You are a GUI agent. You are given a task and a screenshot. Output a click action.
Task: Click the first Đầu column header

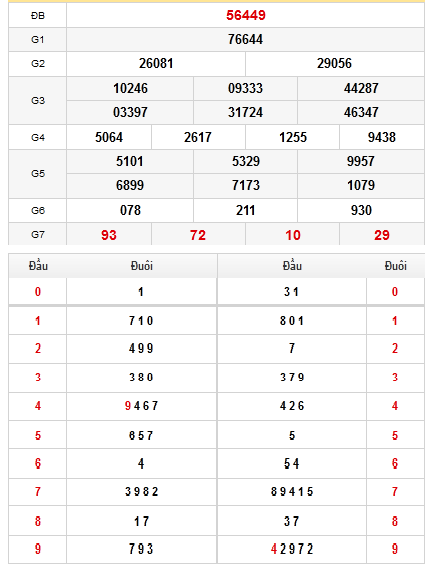click(38, 266)
